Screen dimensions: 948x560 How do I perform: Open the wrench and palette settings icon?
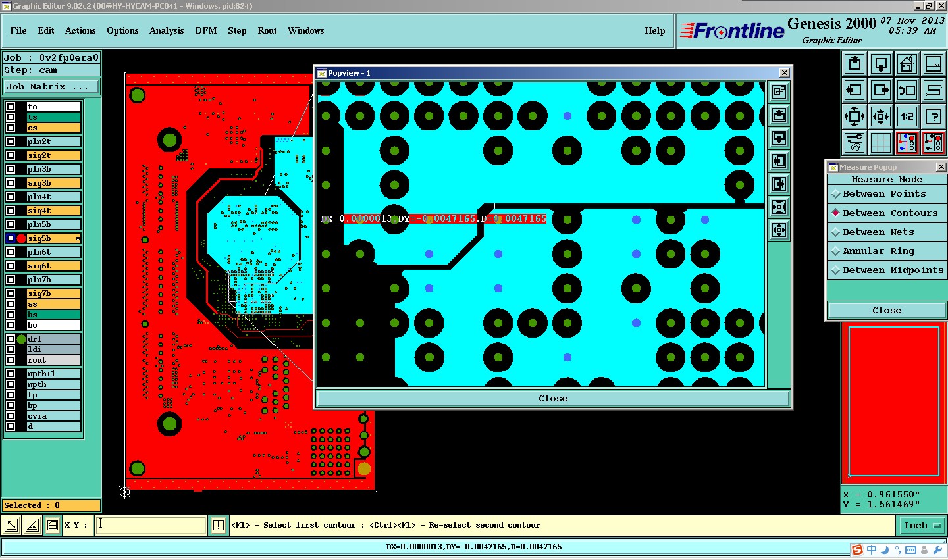pos(855,142)
